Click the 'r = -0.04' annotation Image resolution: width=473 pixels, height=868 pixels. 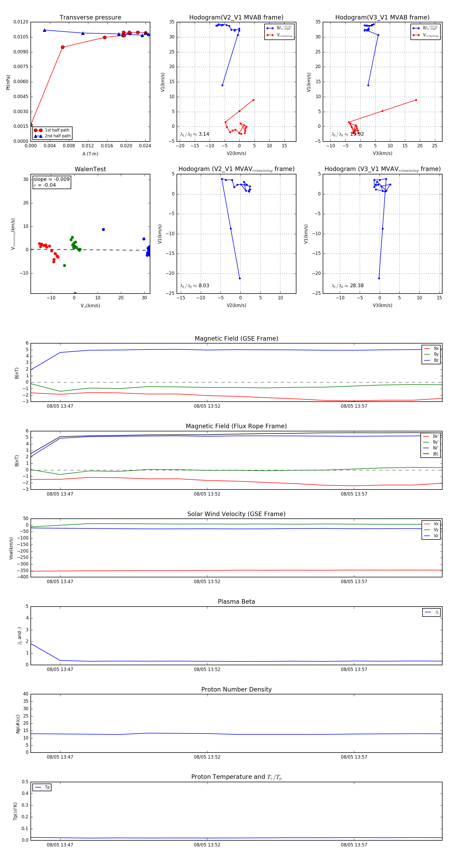pyautogui.click(x=45, y=185)
